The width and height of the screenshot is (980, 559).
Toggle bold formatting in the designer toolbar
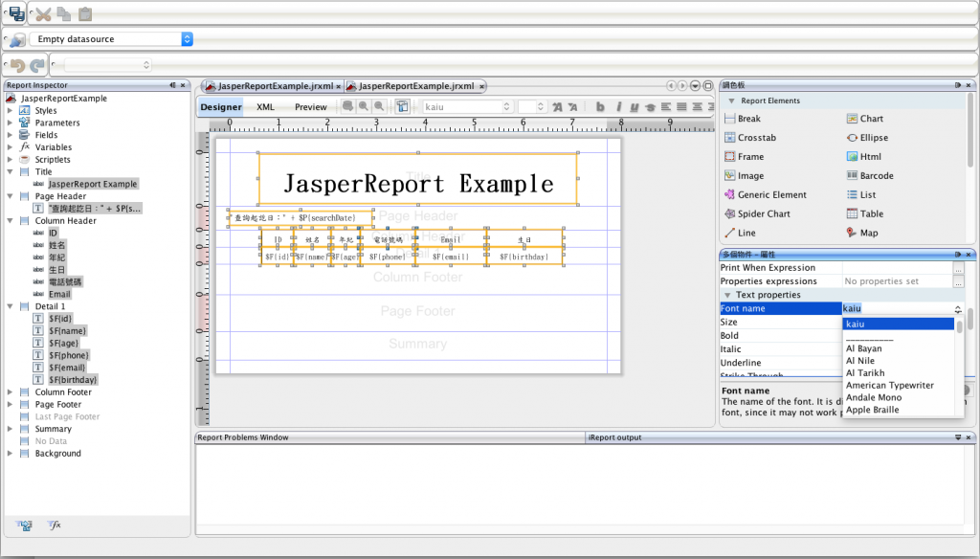pyautogui.click(x=600, y=107)
